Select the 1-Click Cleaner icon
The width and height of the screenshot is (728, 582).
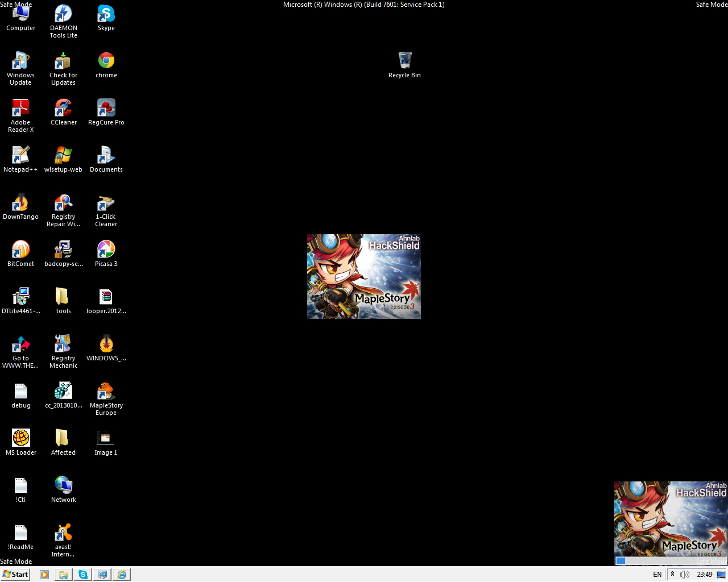pos(106,210)
